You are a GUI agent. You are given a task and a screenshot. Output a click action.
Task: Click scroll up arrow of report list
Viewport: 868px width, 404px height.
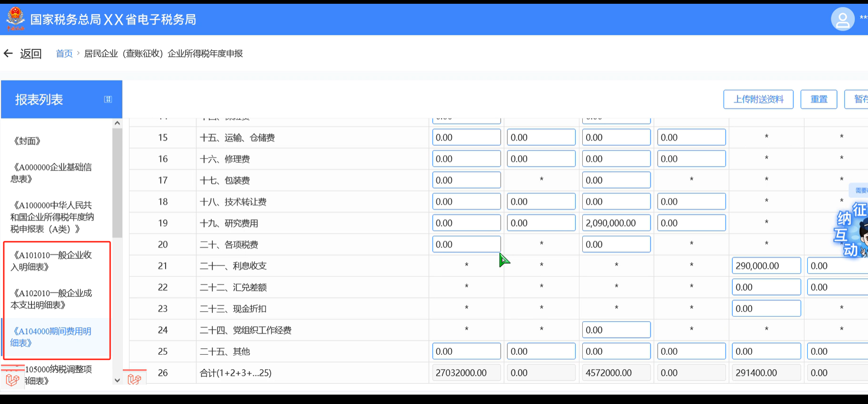(117, 123)
